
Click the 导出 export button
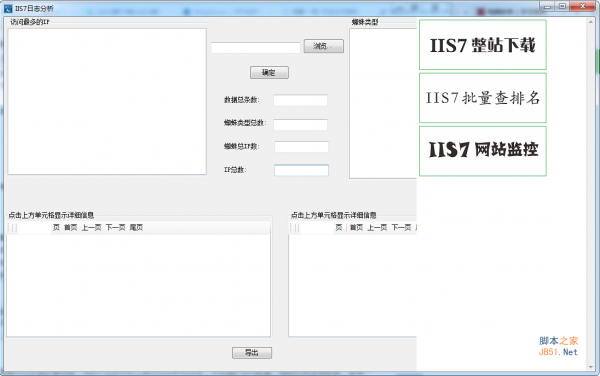tap(252, 353)
